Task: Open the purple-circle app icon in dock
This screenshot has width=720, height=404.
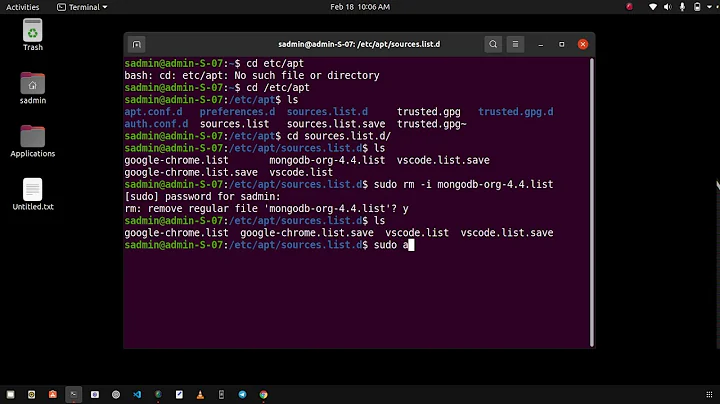Action: coord(95,394)
